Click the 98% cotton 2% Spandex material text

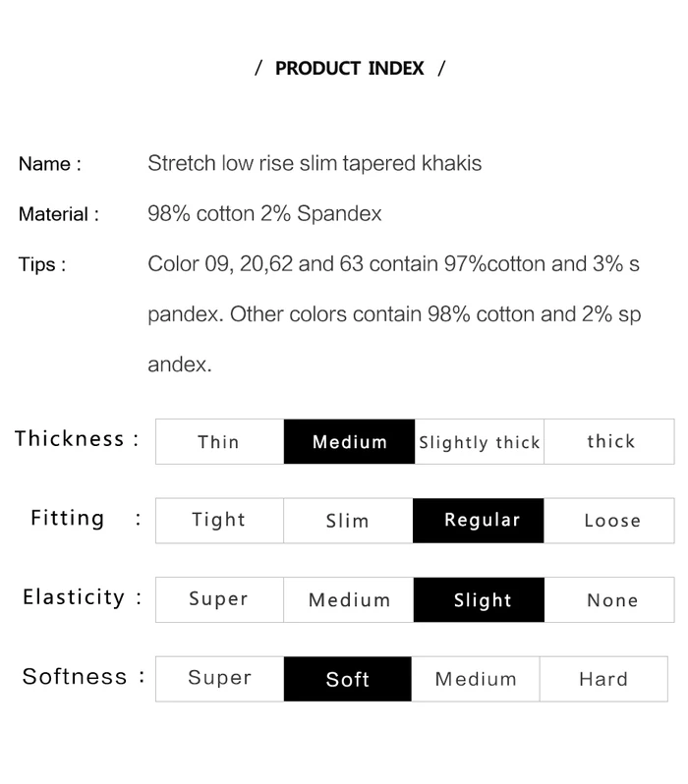click(264, 213)
